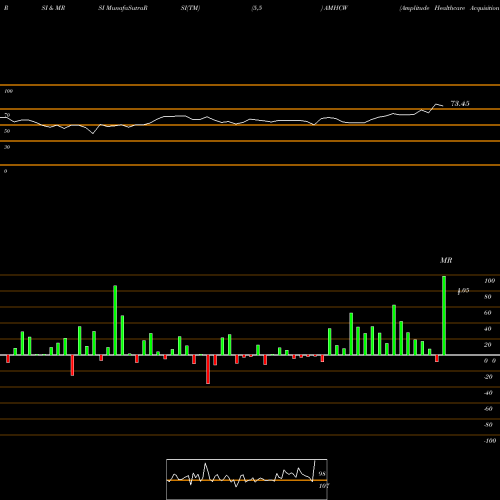
Task: Click 'Amplitude Healthcare Acquisition' title text
Action: point(450,8)
